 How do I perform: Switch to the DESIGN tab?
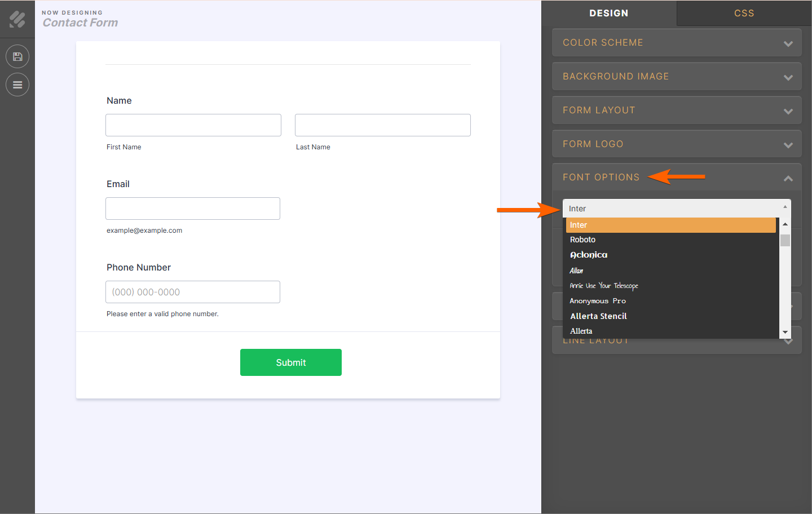610,13
